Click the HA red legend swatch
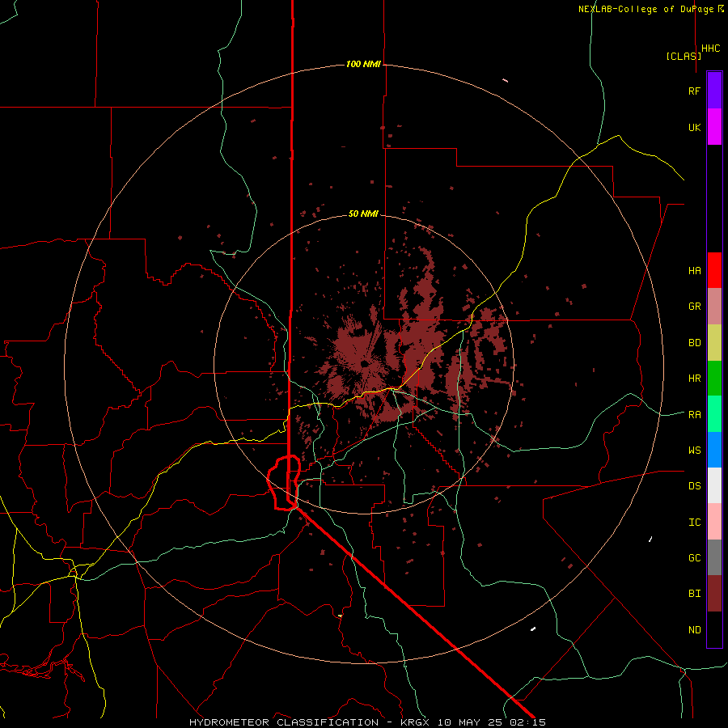Image resolution: width=728 pixels, height=728 pixels. pos(714,270)
